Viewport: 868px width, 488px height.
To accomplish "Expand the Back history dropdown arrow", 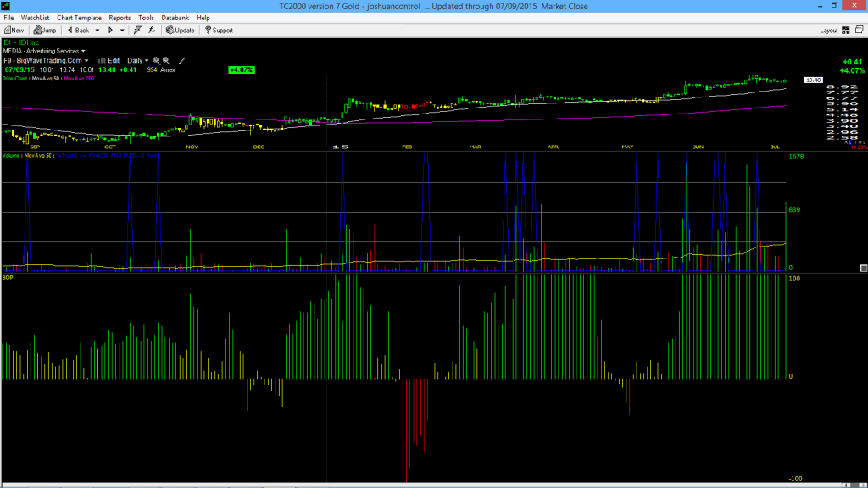I will [97, 30].
